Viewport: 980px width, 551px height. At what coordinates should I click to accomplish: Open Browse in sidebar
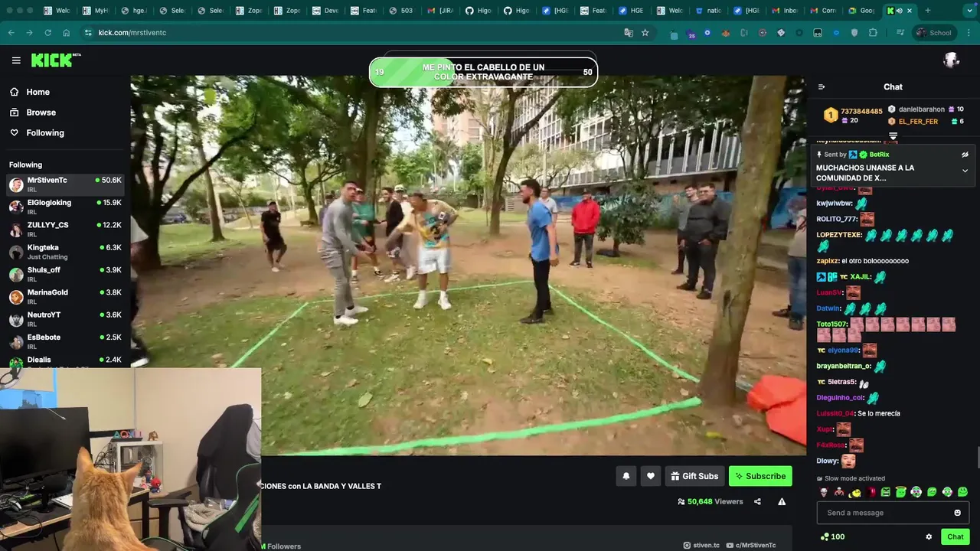click(x=32, y=112)
